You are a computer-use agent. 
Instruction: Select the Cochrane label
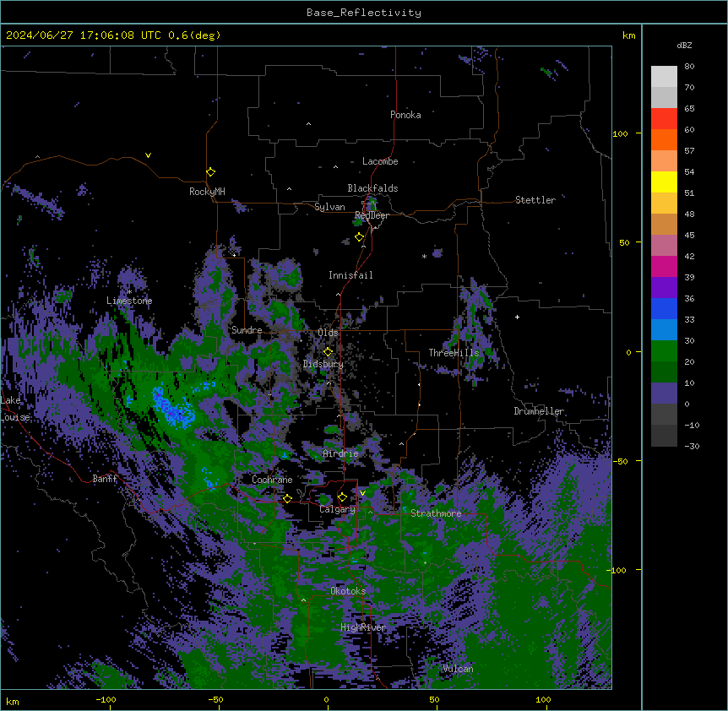coord(272,480)
